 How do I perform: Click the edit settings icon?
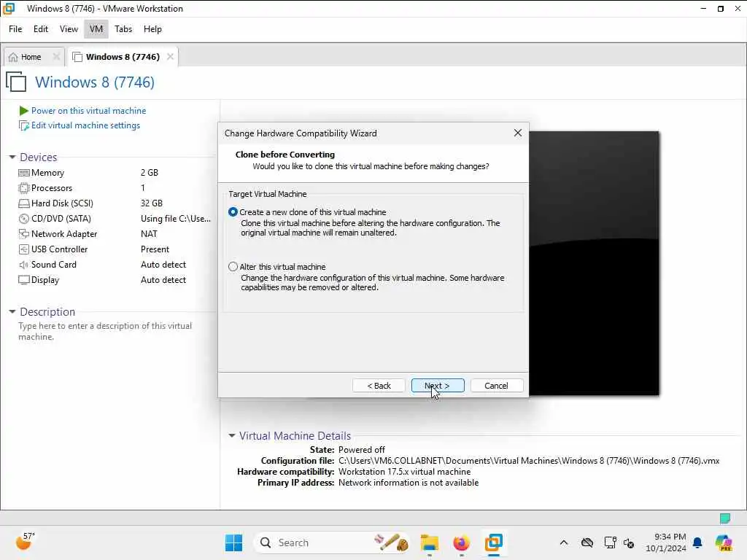(x=24, y=125)
